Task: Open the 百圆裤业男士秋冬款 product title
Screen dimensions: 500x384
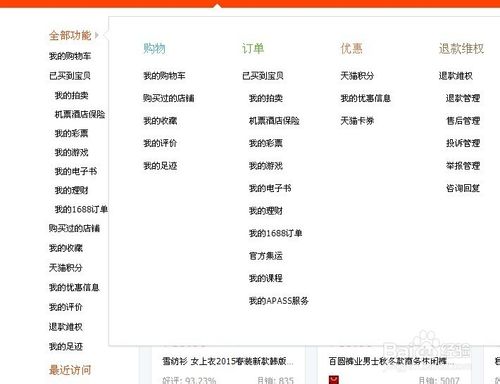Action: point(392,361)
